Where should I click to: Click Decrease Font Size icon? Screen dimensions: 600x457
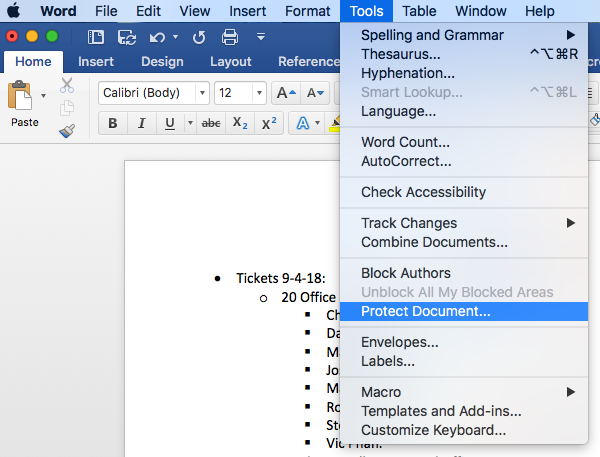click(x=315, y=93)
